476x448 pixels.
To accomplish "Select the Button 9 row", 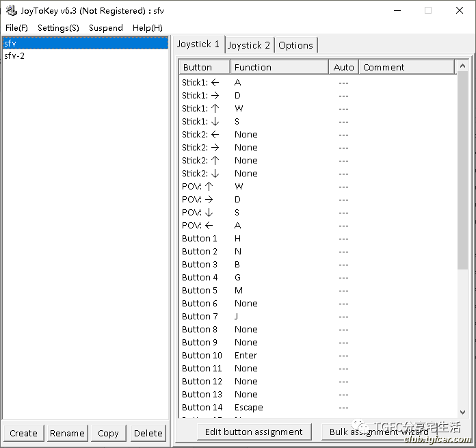I will tap(318, 343).
